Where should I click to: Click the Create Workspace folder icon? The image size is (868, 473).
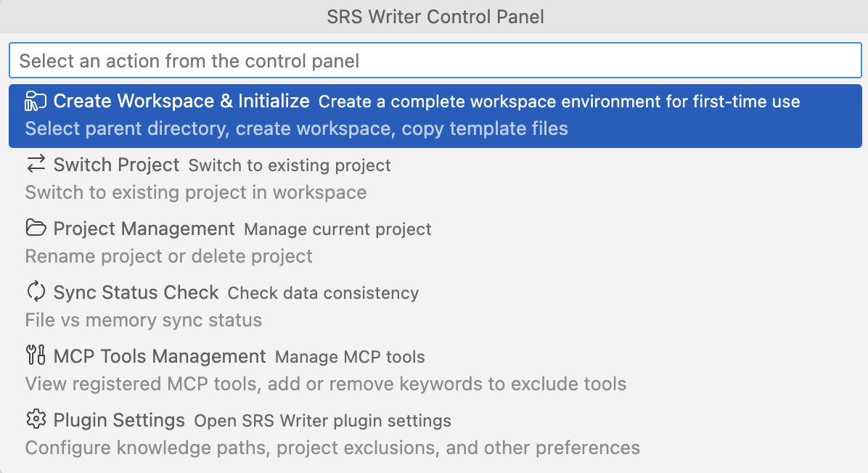click(36, 101)
